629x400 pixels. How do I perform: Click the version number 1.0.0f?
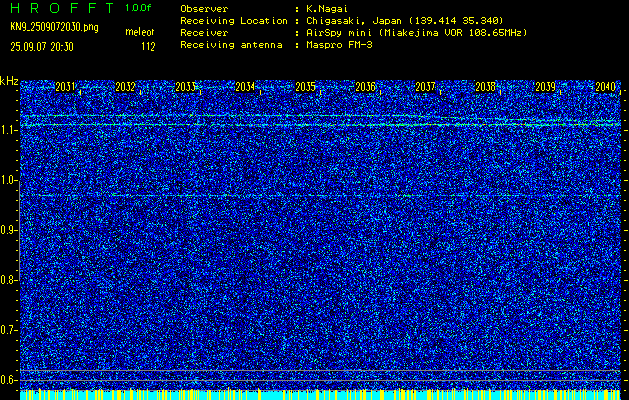138,8
